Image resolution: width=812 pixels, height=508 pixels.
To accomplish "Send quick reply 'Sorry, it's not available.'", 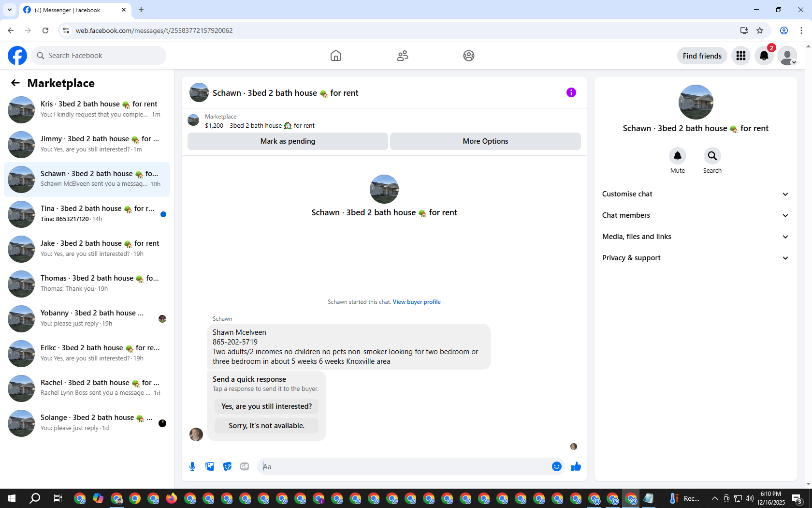I will tap(266, 426).
